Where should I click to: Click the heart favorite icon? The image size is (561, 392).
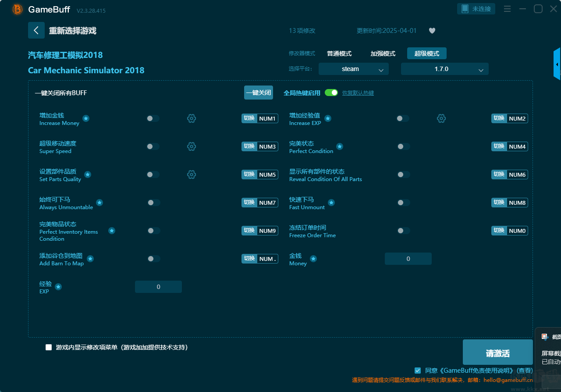click(432, 31)
